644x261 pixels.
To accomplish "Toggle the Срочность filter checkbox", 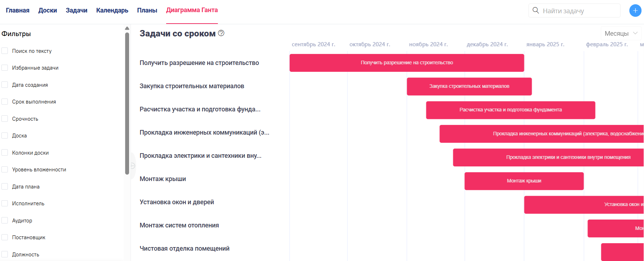I will pos(5,119).
